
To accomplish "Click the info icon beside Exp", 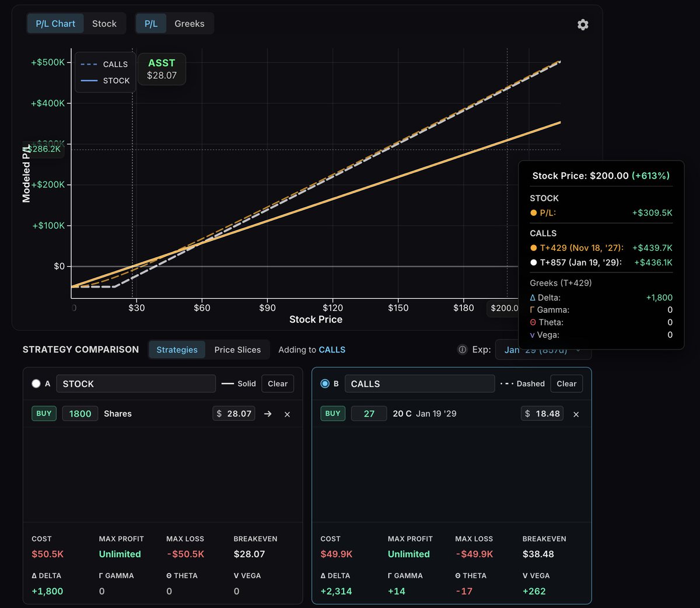I will click(x=462, y=350).
